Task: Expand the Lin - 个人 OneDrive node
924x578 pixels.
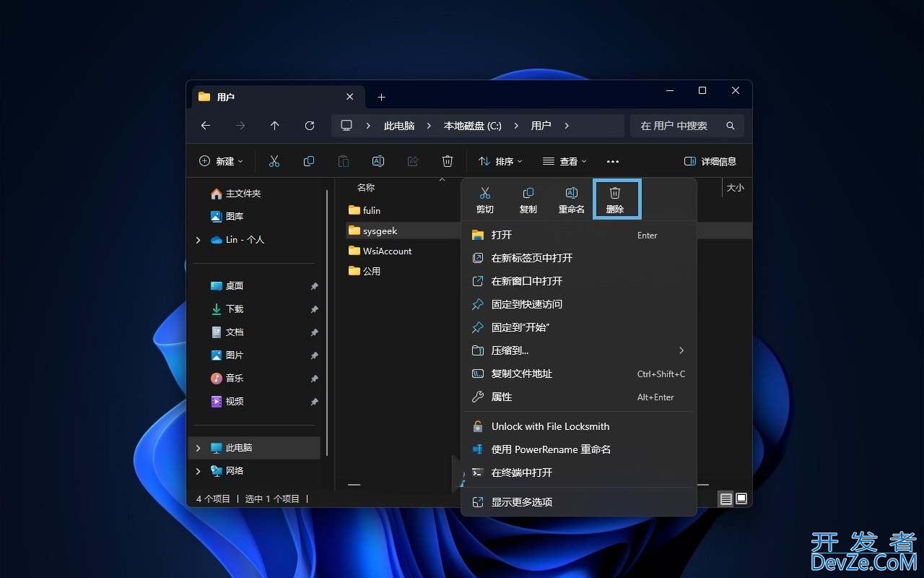Action: pyautogui.click(x=199, y=240)
